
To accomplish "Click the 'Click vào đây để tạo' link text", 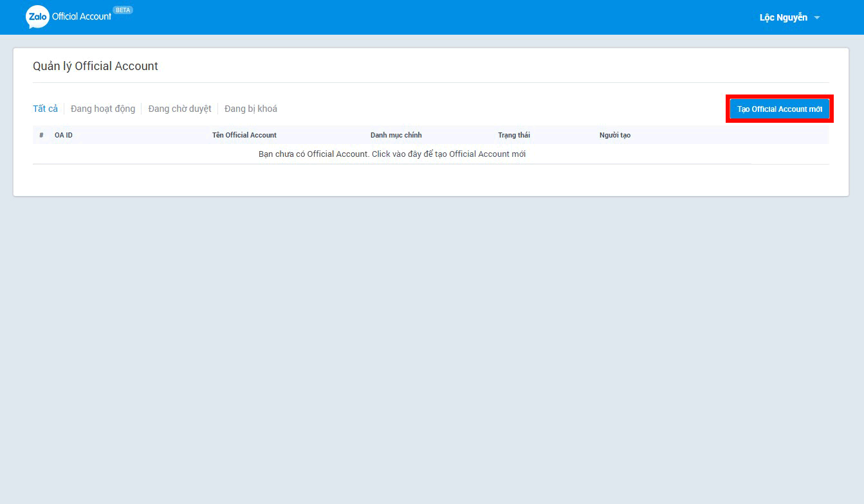I will click(448, 154).
